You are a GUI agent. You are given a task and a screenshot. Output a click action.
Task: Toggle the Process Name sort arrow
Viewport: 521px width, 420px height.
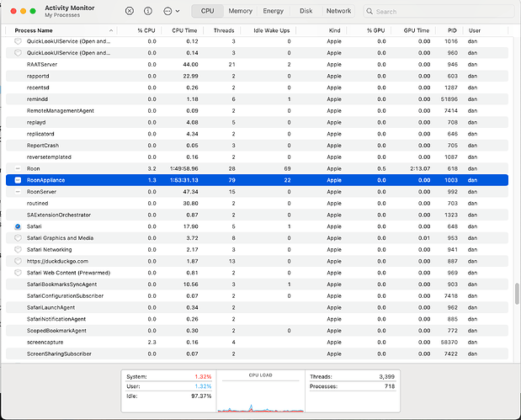(x=111, y=30)
